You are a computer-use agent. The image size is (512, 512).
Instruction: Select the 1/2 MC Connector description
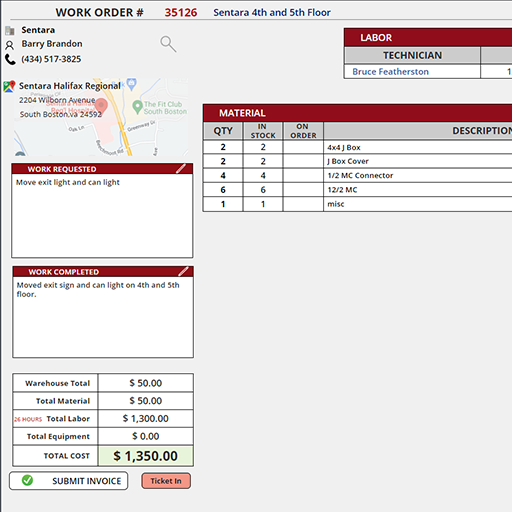point(360,175)
